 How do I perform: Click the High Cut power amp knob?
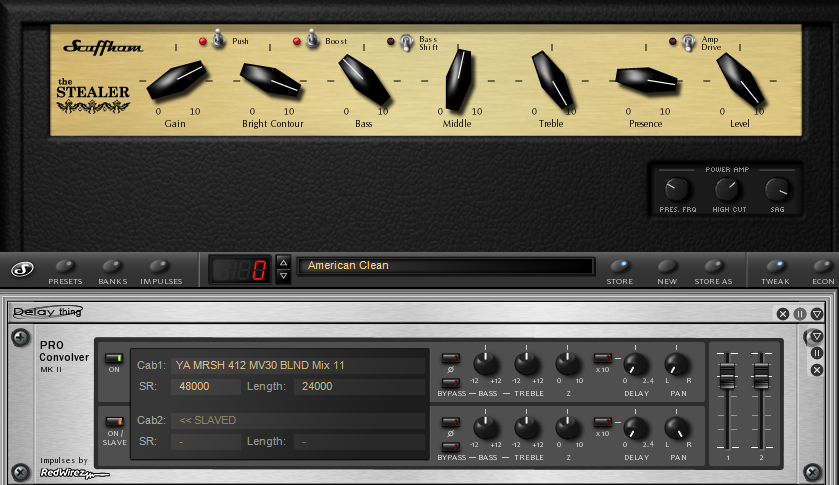click(727, 190)
